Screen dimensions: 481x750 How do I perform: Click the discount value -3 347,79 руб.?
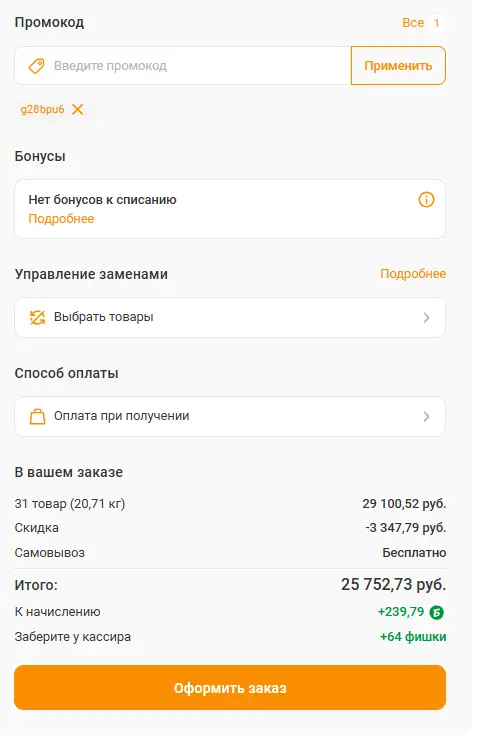click(405, 528)
